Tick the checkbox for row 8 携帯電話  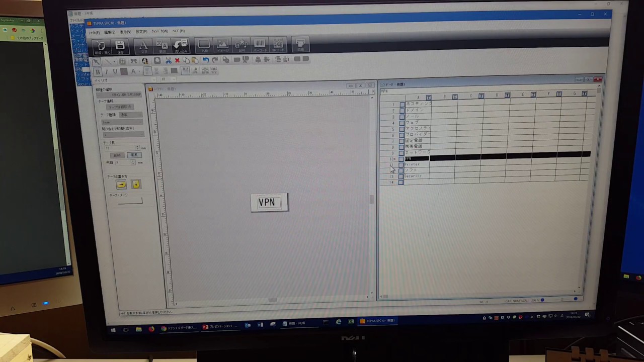[x=401, y=147]
